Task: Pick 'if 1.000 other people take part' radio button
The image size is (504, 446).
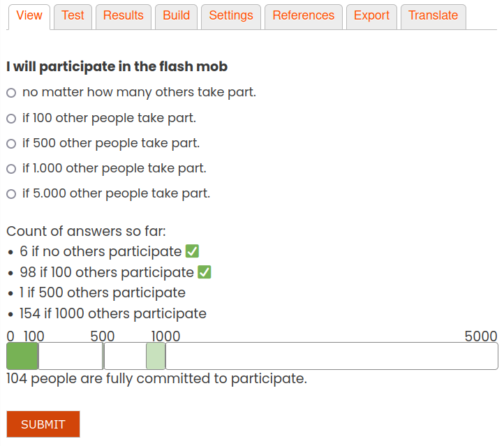Action: pyautogui.click(x=11, y=169)
